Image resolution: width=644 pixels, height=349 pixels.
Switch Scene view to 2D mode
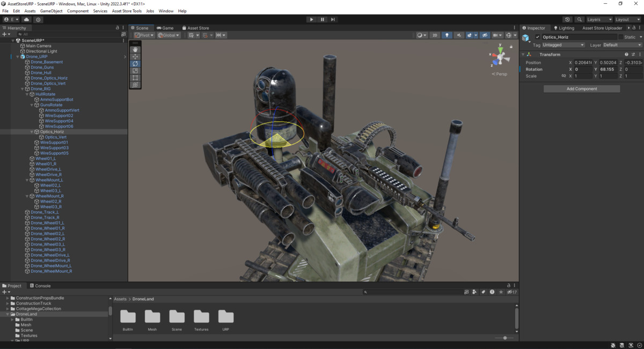point(435,35)
